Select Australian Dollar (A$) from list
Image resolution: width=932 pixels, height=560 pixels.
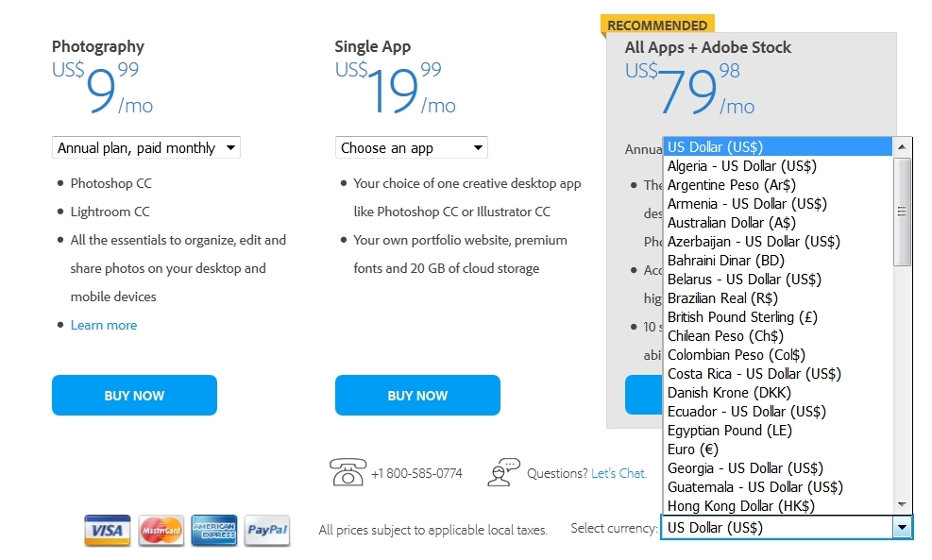[732, 223]
